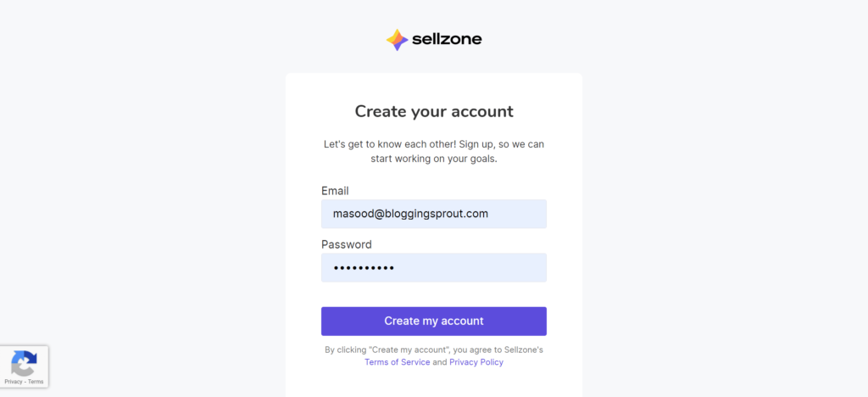Click the 'Let's get to know each other' description
This screenshot has width=868, height=397.
click(434, 151)
